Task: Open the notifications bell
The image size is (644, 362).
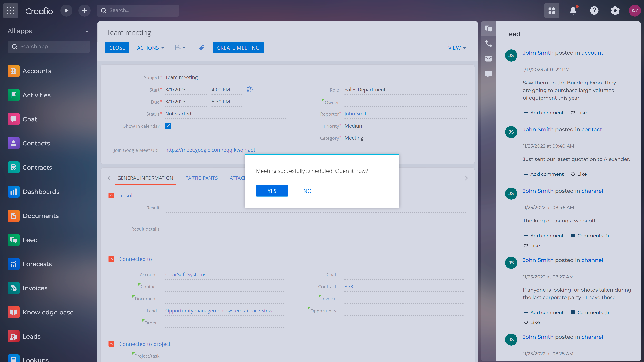Action: point(573,11)
